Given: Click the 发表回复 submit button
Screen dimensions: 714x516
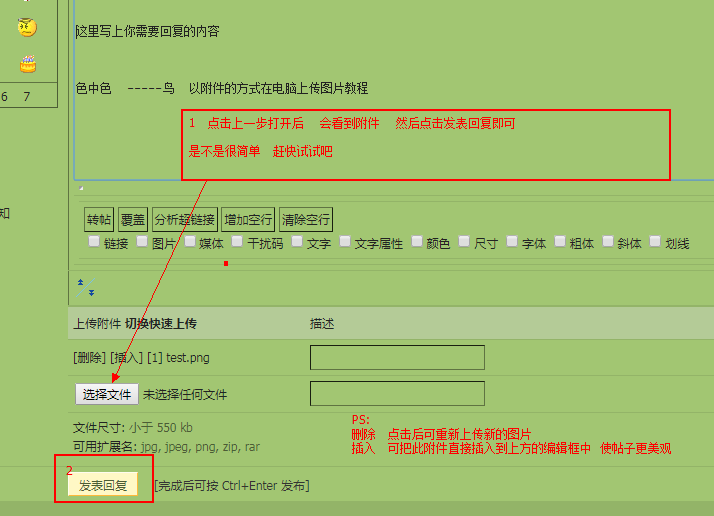Looking at the screenshot, I should [103, 485].
